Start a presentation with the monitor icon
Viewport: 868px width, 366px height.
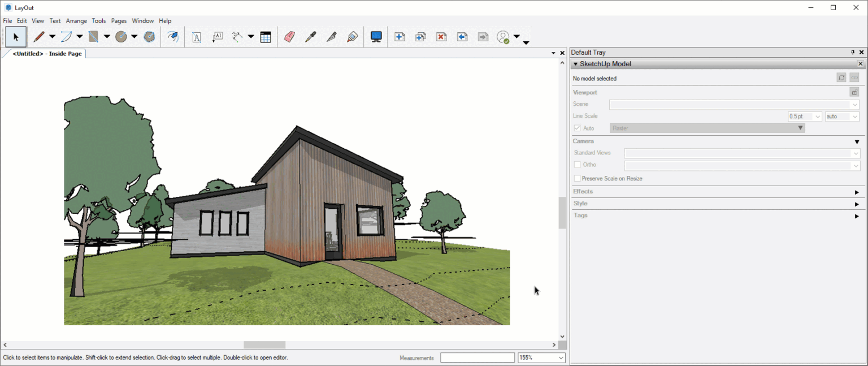[376, 36]
